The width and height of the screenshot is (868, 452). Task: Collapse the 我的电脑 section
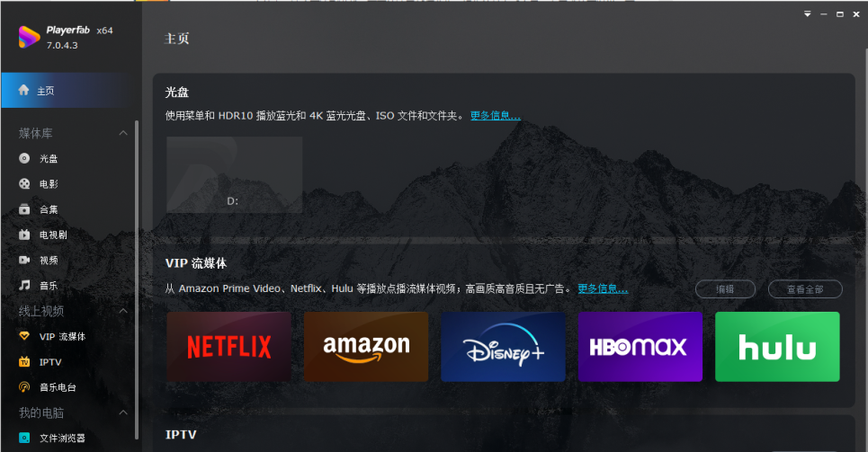click(x=123, y=412)
